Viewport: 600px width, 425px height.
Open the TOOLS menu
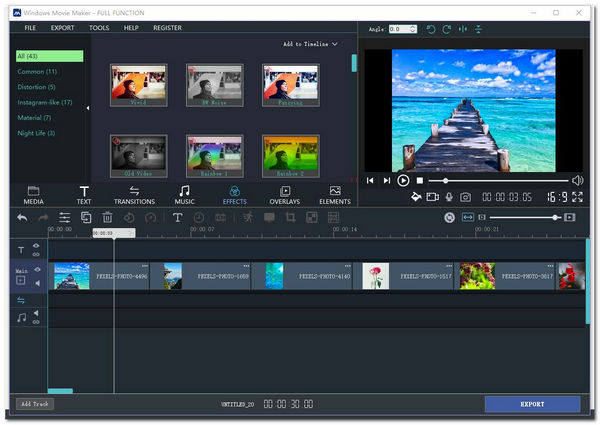pyautogui.click(x=99, y=28)
